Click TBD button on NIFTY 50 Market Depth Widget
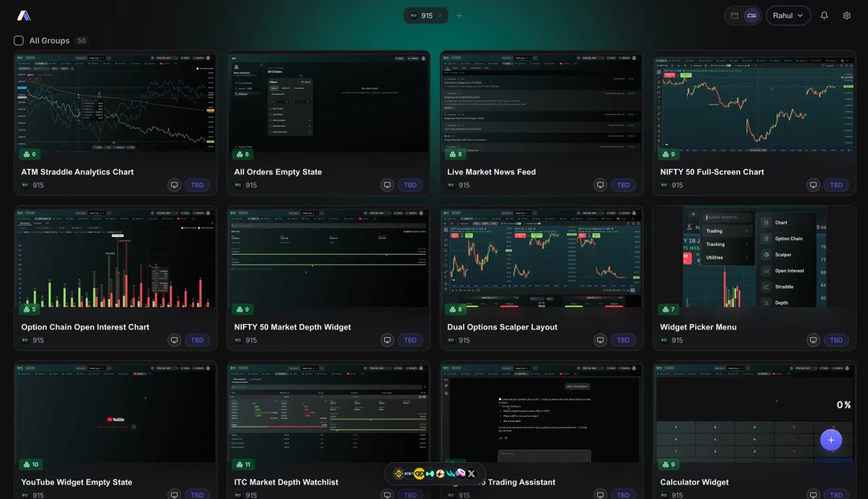This screenshot has width=868, height=499. tap(410, 340)
